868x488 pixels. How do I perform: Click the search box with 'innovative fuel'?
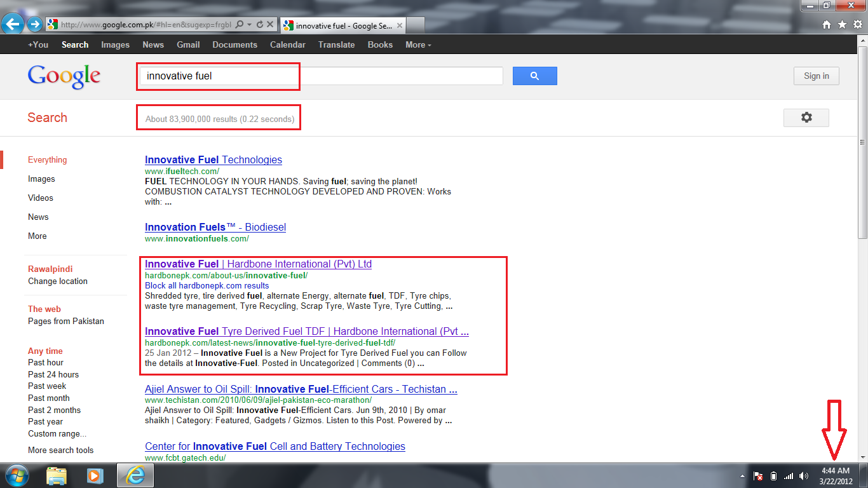coord(321,76)
